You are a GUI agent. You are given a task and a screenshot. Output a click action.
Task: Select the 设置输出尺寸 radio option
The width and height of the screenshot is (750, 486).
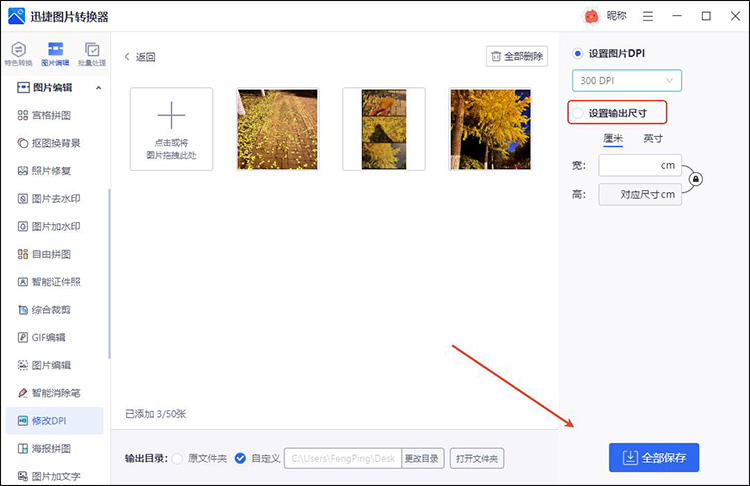577,113
